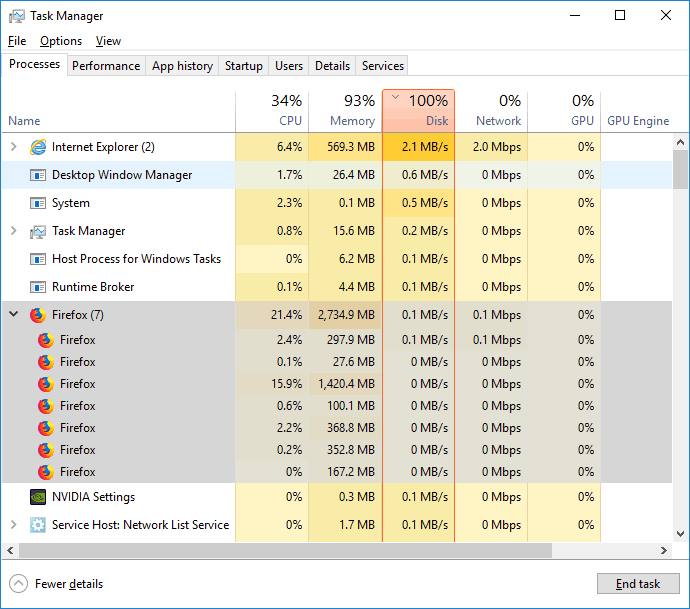
Task: Click the vertical scrollbar down arrow
Action: tap(680, 534)
